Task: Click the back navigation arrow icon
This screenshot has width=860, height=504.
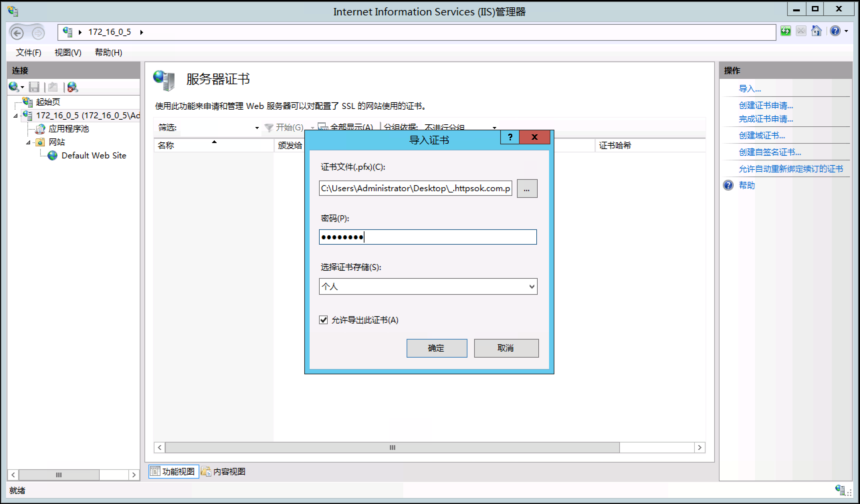Action: tap(17, 33)
